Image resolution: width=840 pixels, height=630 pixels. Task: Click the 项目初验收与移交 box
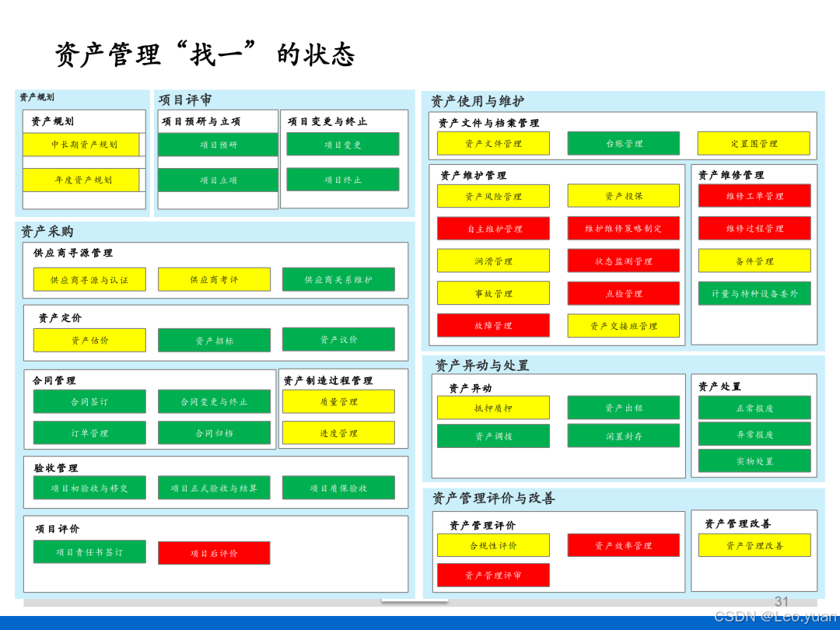click(89, 488)
